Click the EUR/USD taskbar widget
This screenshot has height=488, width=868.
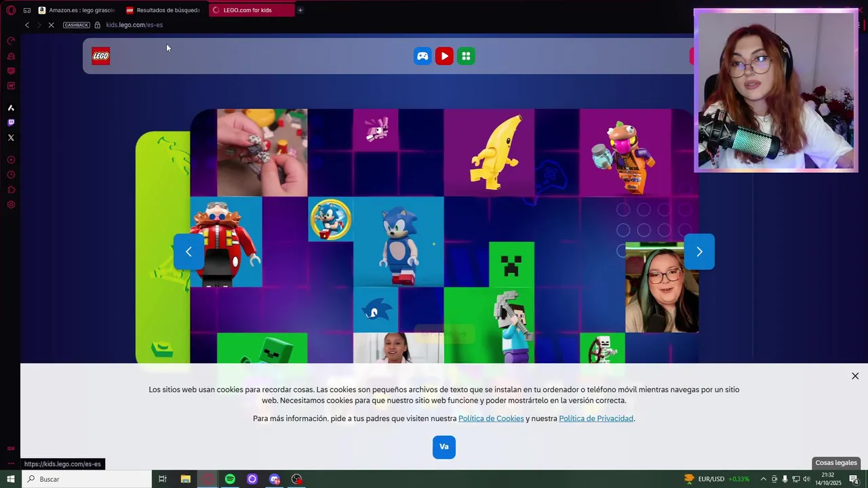click(717, 479)
